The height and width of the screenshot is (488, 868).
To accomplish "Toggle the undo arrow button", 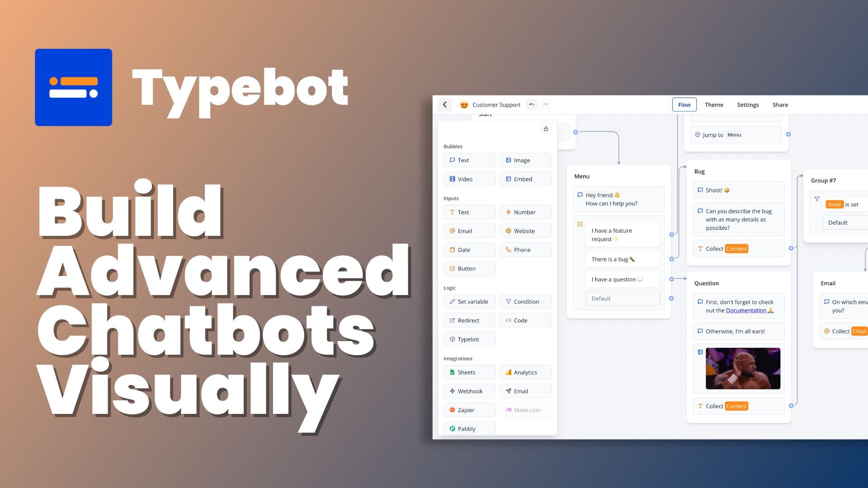I will coord(532,104).
